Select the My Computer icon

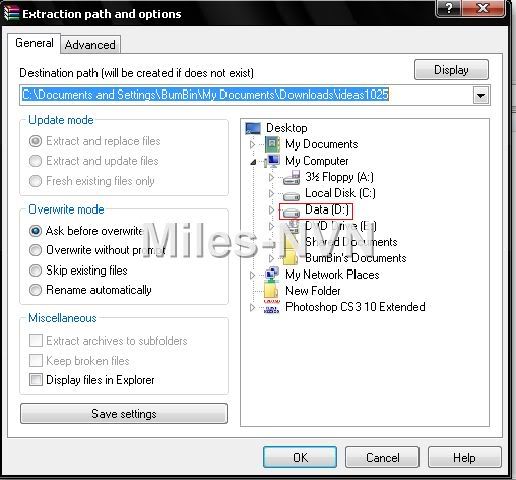tap(272, 161)
